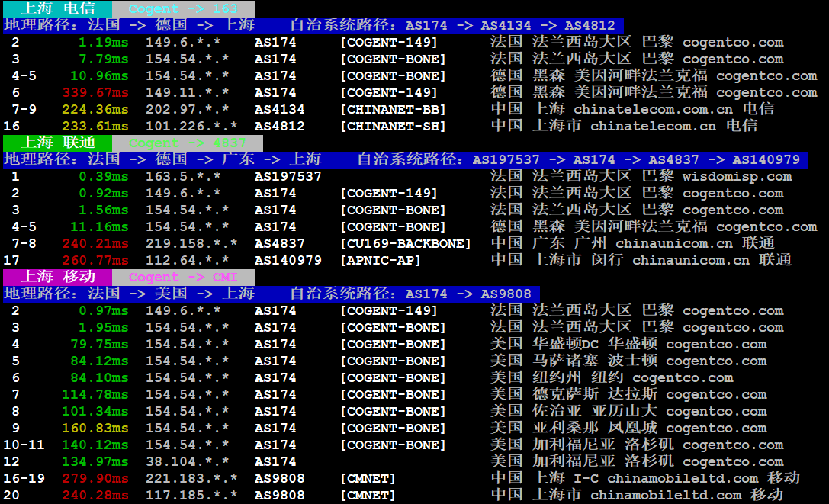Screen dimensions: 829x504
Task: Click the [APNIC-AP] tag
Action: (x=380, y=261)
